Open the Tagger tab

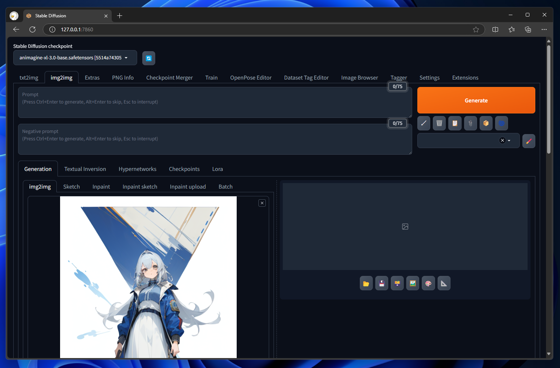[x=399, y=78]
